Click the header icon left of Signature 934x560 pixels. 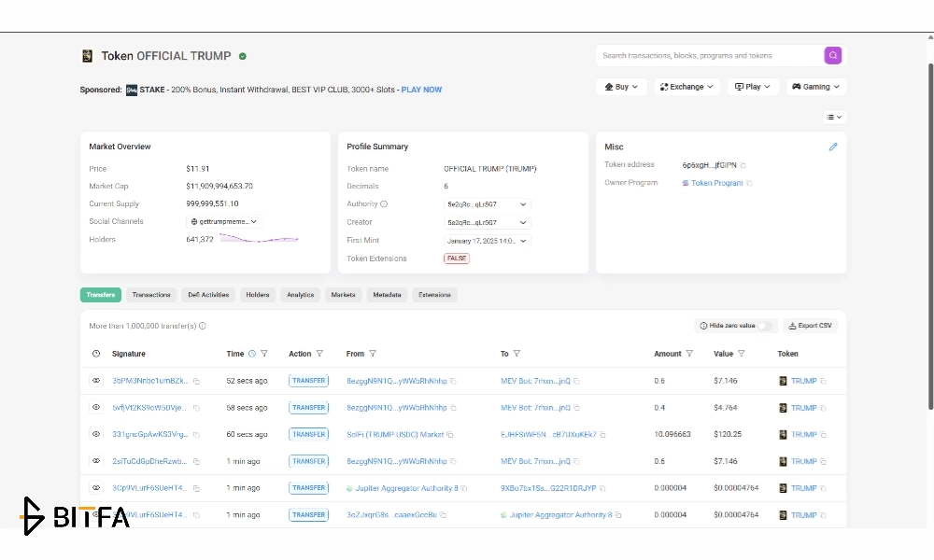point(96,354)
